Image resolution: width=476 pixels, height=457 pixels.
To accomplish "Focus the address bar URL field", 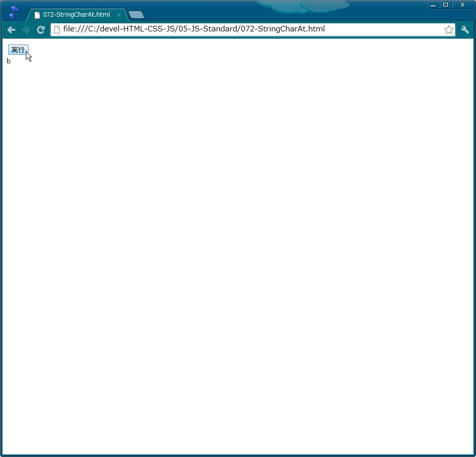I will (x=252, y=29).
